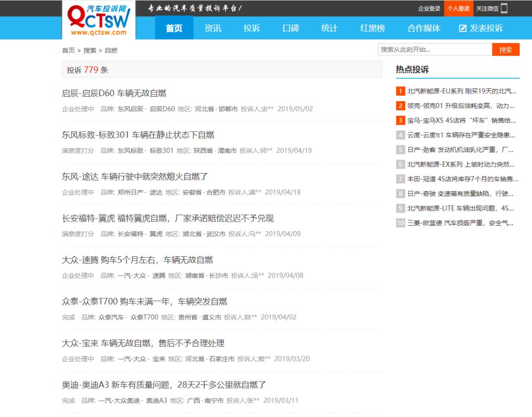Image resolution: width=532 pixels, height=417 pixels.
Task: Click the QCTSW site logo
Action: 99,20
